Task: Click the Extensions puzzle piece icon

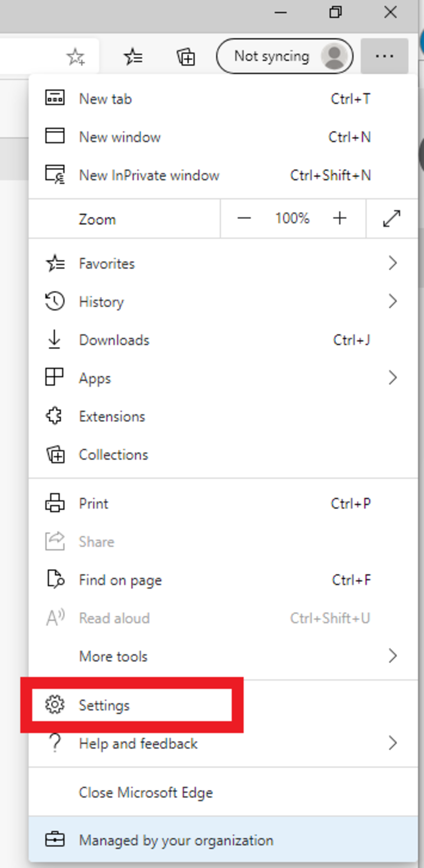Action: click(x=55, y=416)
